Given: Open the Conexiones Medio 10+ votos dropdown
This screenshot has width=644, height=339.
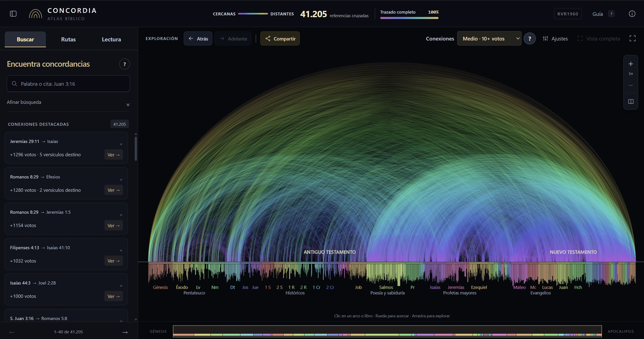Looking at the screenshot, I should tap(489, 38).
